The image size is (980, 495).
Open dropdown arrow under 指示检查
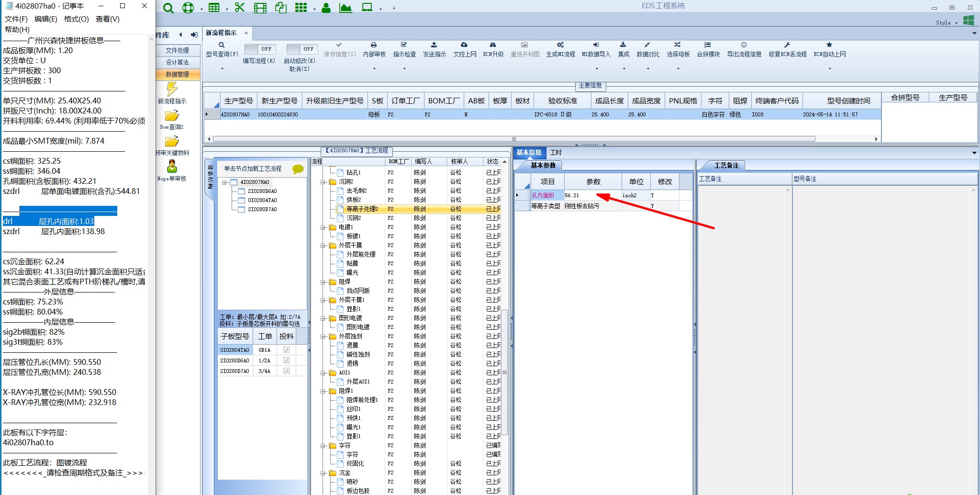point(404,69)
